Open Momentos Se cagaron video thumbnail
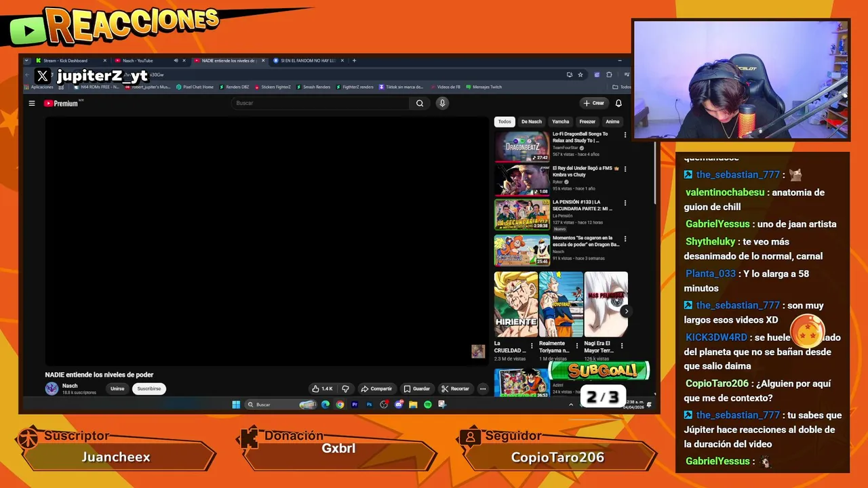868x488 pixels. (521, 250)
